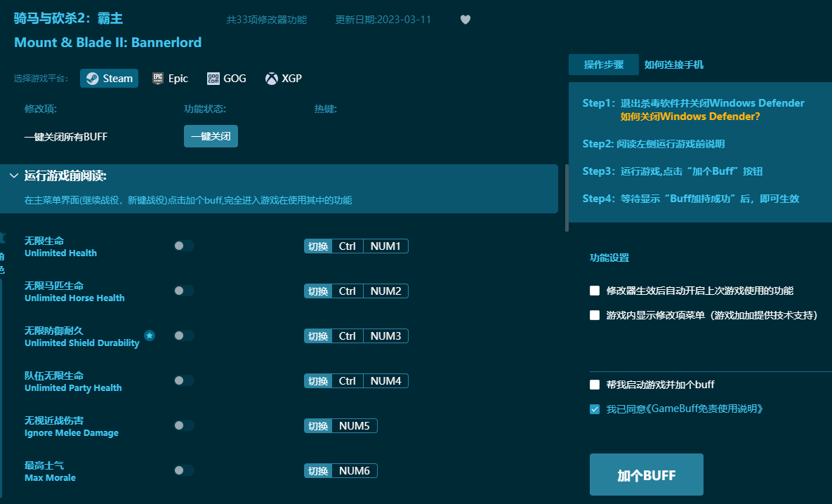Choose GOG platform text label

click(235, 79)
